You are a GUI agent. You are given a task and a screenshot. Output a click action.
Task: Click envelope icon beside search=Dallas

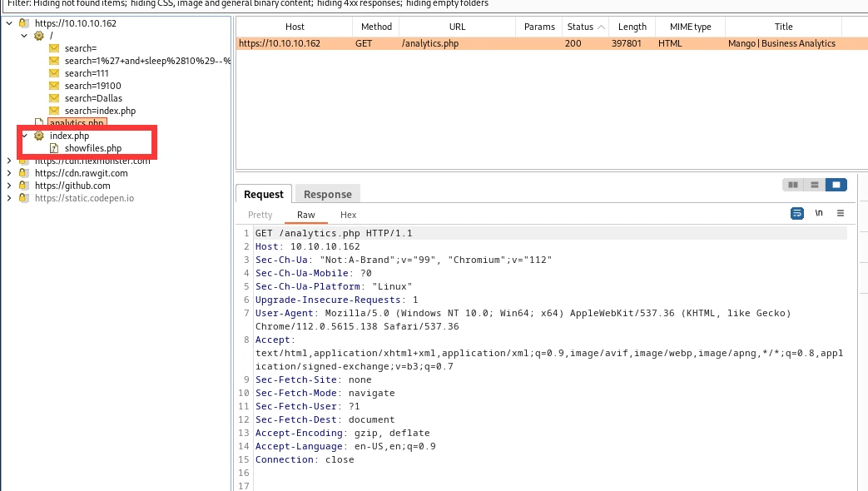(x=54, y=98)
